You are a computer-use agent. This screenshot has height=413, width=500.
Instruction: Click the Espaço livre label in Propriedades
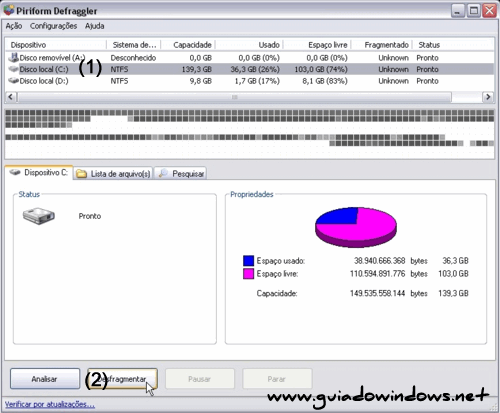(x=277, y=274)
